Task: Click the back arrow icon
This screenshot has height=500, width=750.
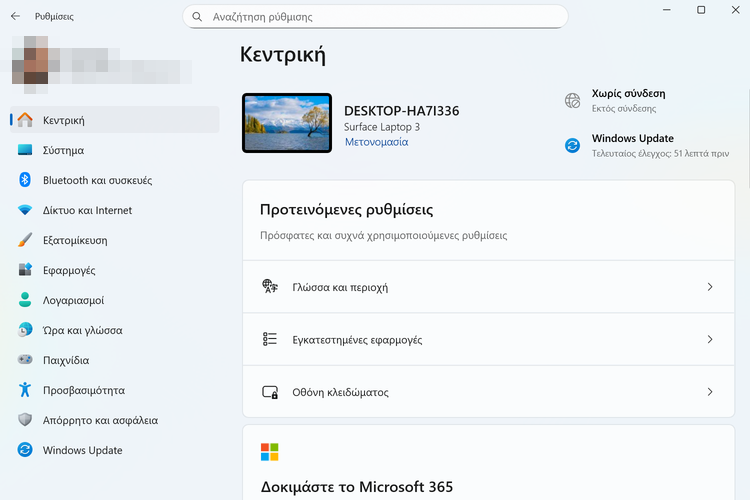Action: coord(15,17)
